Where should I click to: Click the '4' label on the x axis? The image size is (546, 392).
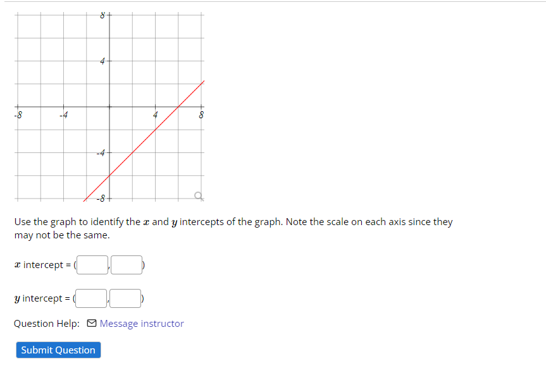click(155, 115)
